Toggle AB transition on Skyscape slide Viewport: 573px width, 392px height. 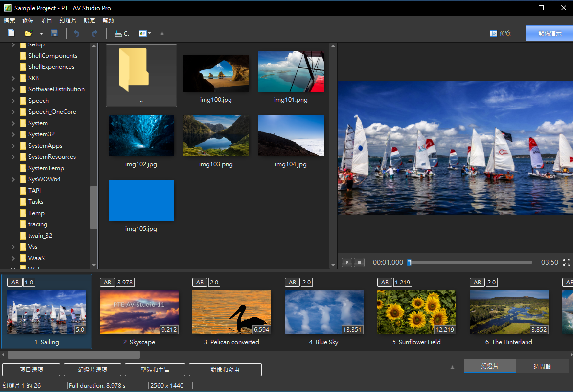(x=107, y=282)
